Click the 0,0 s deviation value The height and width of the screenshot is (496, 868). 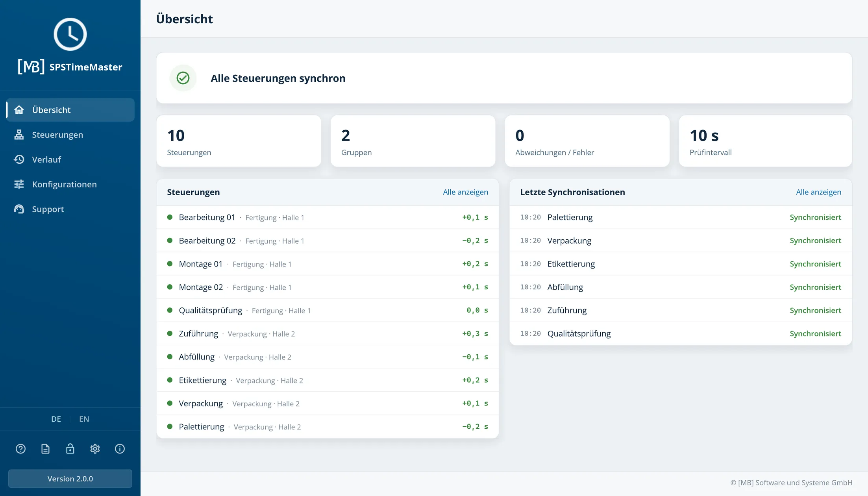(x=477, y=310)
